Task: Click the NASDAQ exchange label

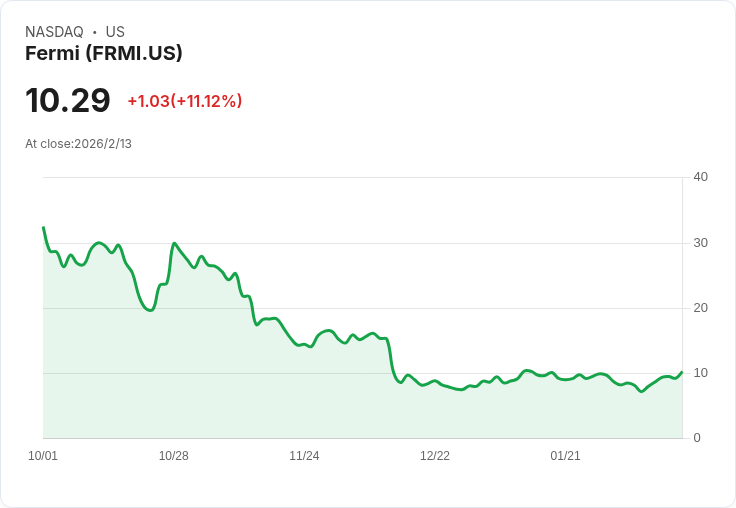Action: [x=54, y=32]
